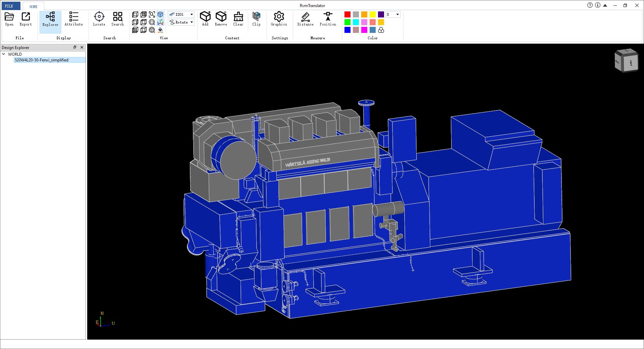This screenshot has width=644, height=349.
Task: Close the Design Explorer panel
Action: 82,47
